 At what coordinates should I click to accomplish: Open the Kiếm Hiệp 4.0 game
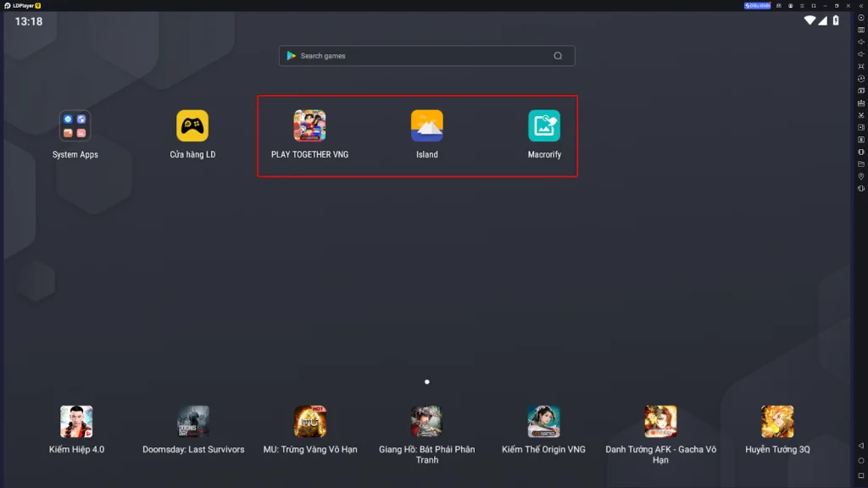pyautogui.click(x=76, y=422)
